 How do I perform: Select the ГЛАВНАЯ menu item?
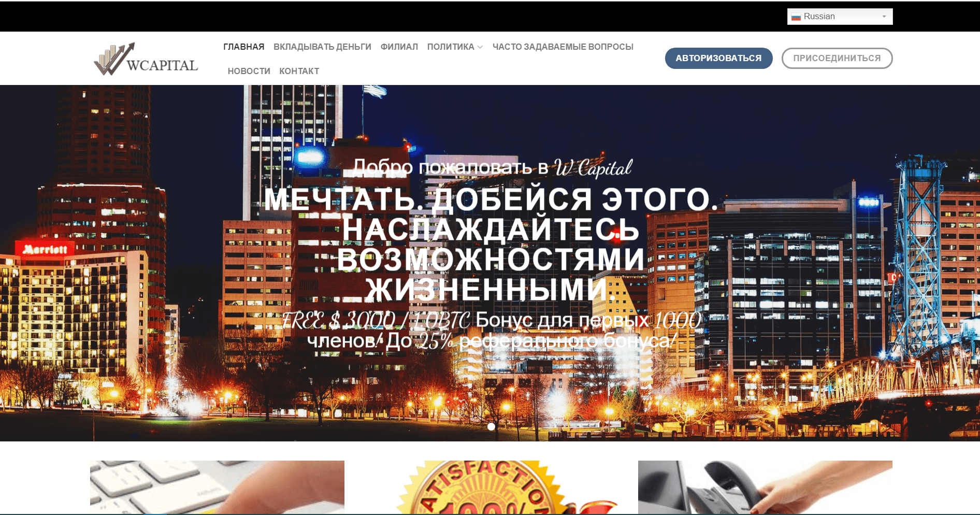pos(243,46)
